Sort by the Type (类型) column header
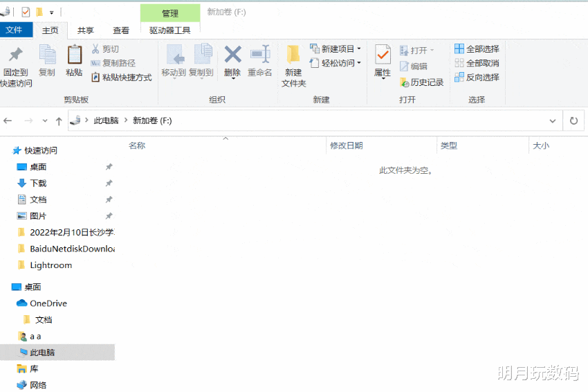The image size is (588, 392). pyautogui.click(x=449, y=145)
